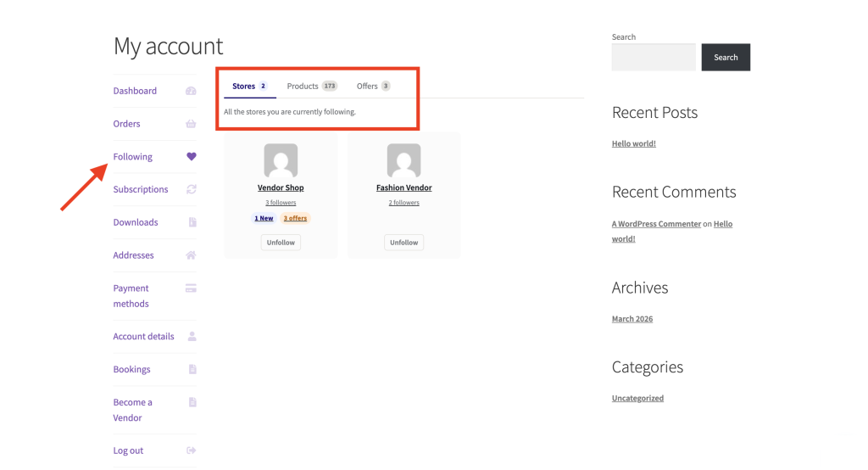Open the Become a Vendor link
The height and width of the screenshot is (470, 868).
point(133,410)
